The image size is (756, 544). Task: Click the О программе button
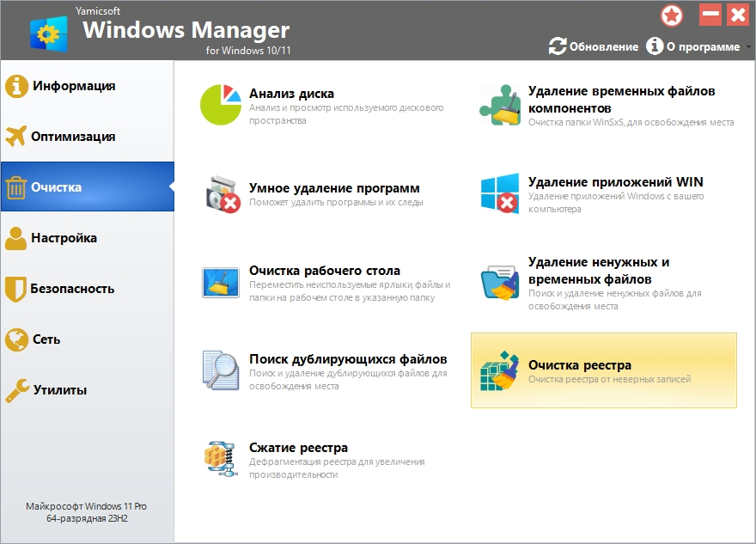tap(694, 46)
